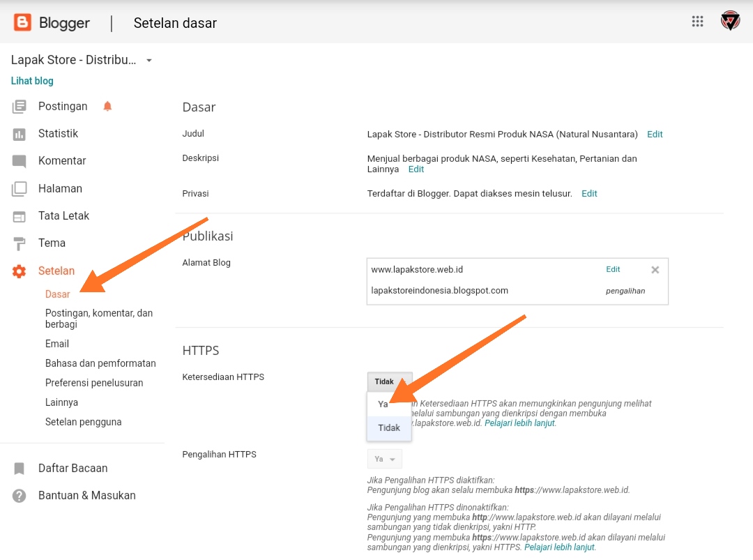The width and height of the screenshot is (753, 560).
Task: Click the Lapak Store blog name
Action: pos(73,60)
